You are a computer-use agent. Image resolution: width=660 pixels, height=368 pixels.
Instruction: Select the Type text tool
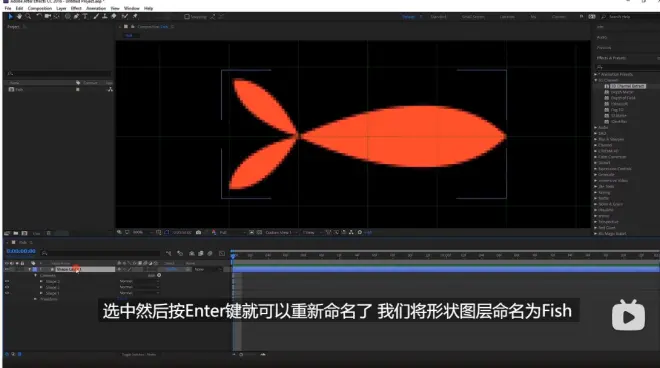85,16
